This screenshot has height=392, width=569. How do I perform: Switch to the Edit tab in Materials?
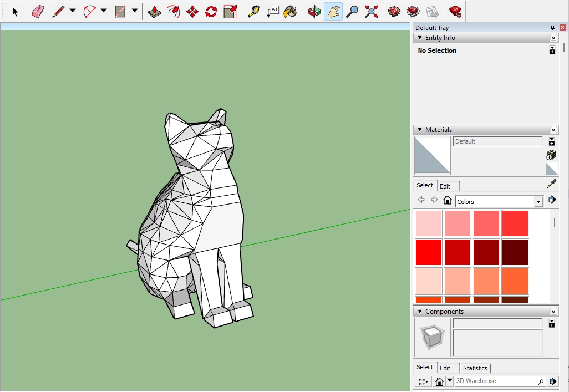click(x=446, y=185)
